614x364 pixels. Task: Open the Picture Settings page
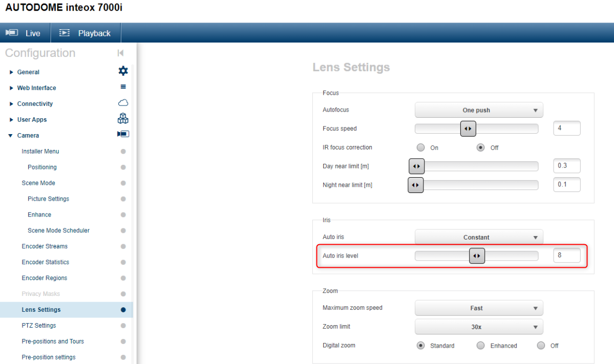[49, 199]
